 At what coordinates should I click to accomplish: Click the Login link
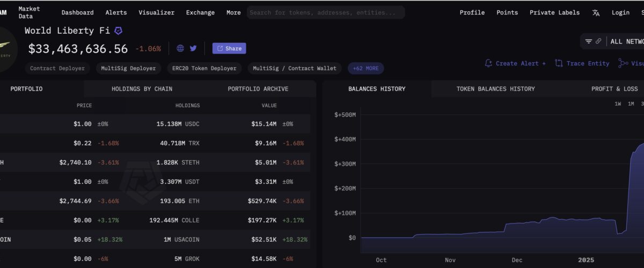pyautogui.click(x=620, y=12)
